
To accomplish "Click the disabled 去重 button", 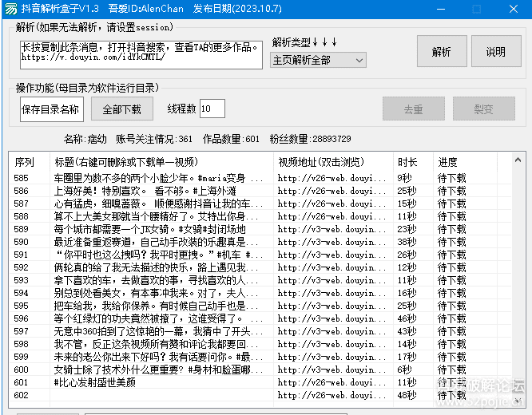I will tap(414, 109).
